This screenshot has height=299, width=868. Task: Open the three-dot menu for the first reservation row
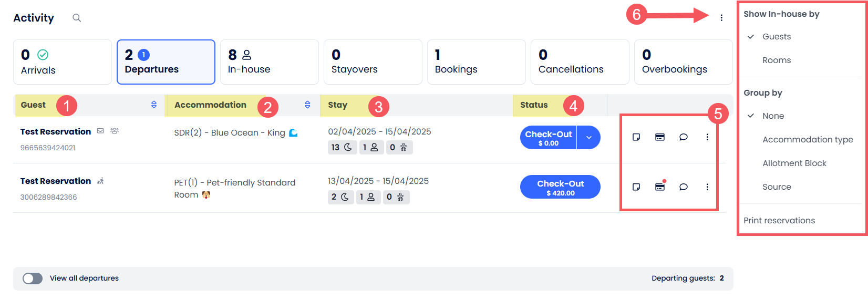[707, 137]
